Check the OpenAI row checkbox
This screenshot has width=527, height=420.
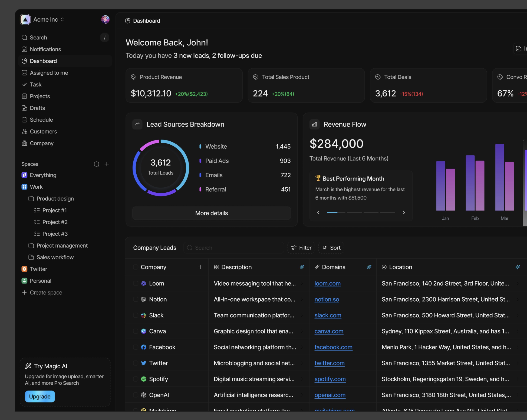(136, 395)
